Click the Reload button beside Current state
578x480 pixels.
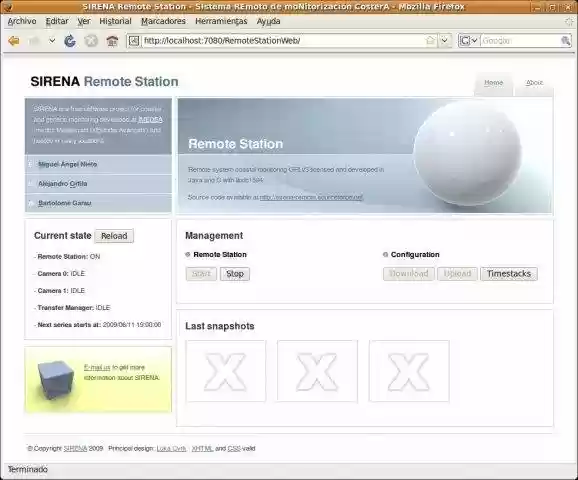pyautogui.click(x=114, y=236)
